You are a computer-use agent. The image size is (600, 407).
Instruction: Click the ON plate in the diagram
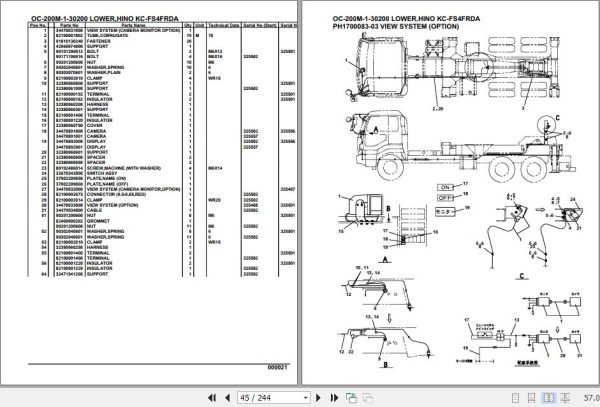[x=445, y=187]
